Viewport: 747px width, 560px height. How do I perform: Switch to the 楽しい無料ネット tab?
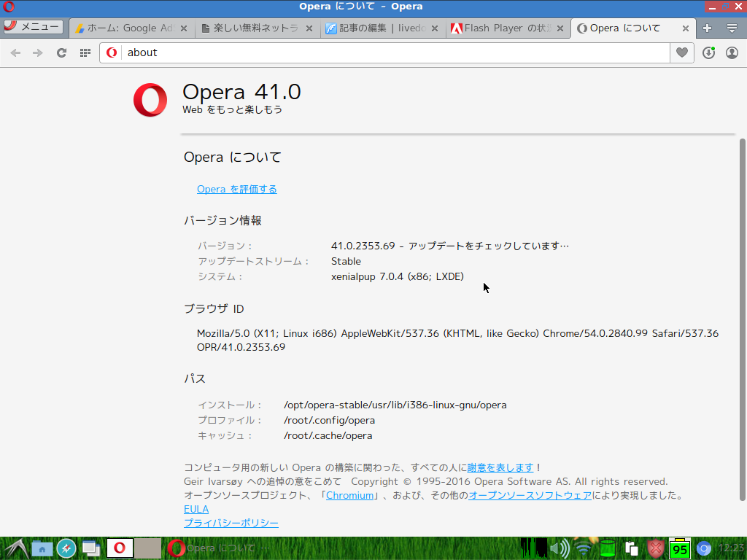(x=252, y=28)
